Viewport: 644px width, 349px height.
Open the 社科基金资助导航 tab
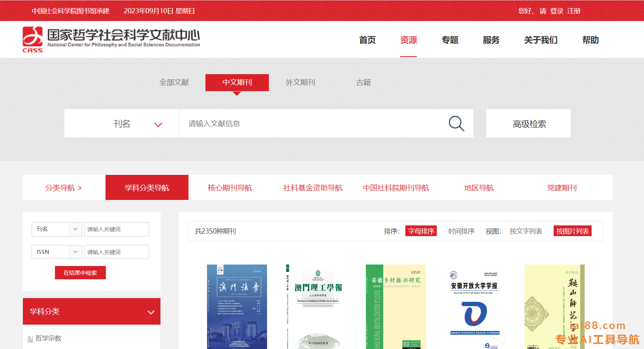(x=313, y=188)
